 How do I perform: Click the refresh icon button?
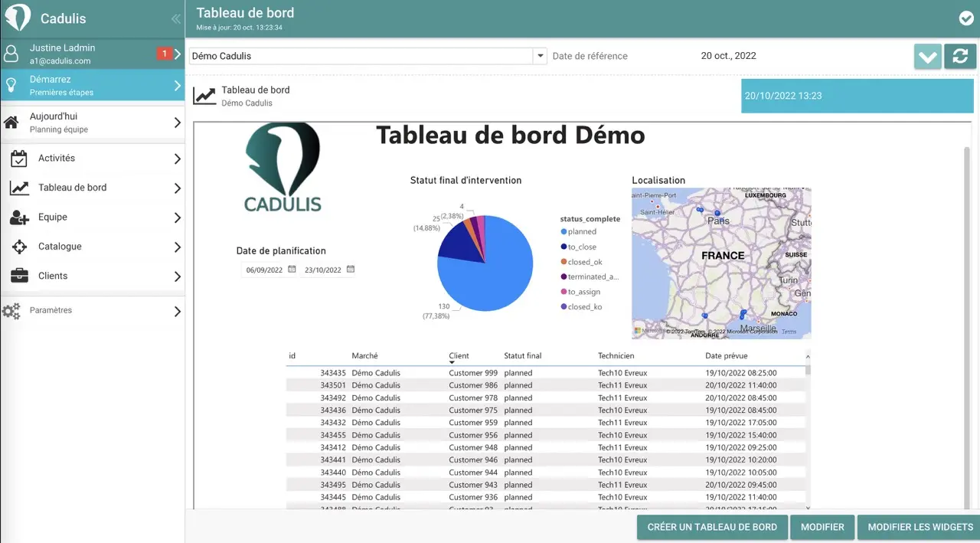(960, 57)
